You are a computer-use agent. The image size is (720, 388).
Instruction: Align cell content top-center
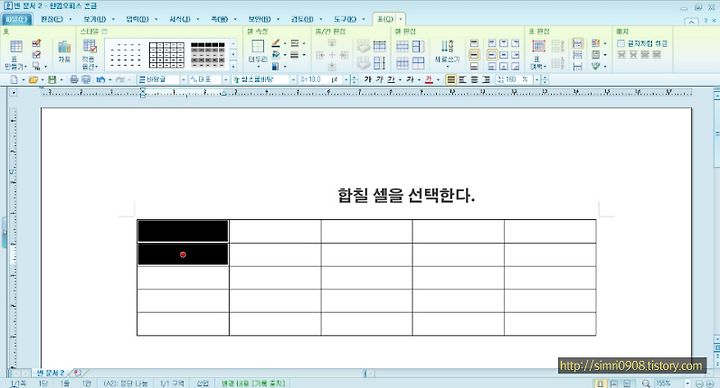[504, 43]
